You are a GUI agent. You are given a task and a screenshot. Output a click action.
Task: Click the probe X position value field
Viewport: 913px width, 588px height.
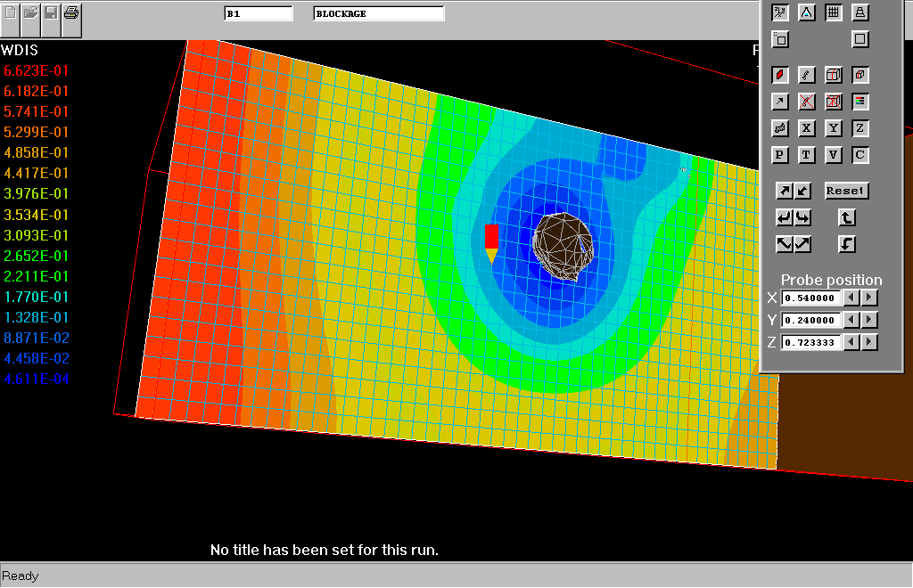coord(810,298)
